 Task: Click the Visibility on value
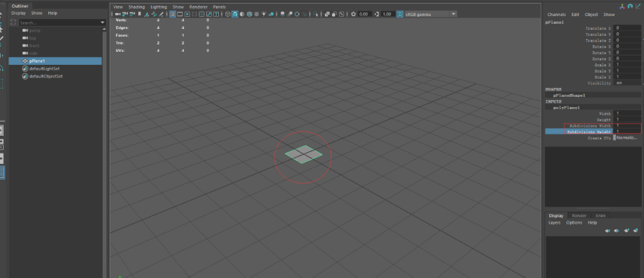click(x=627, y=83)
